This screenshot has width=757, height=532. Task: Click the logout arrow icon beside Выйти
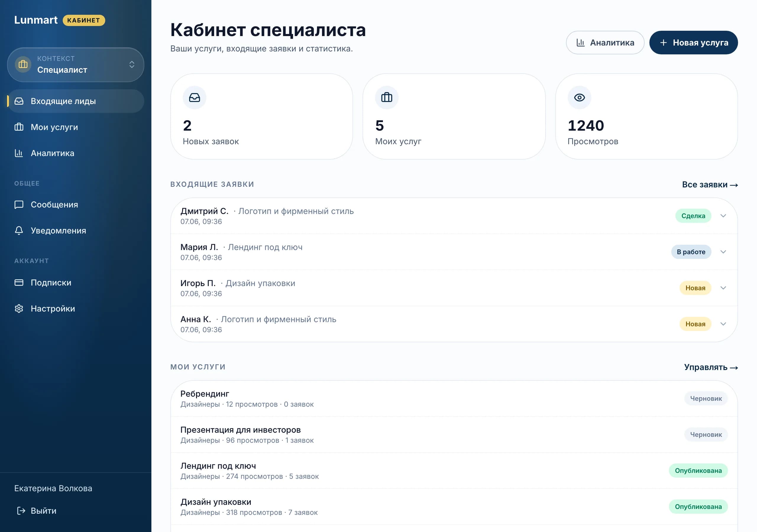click(21, 511)
